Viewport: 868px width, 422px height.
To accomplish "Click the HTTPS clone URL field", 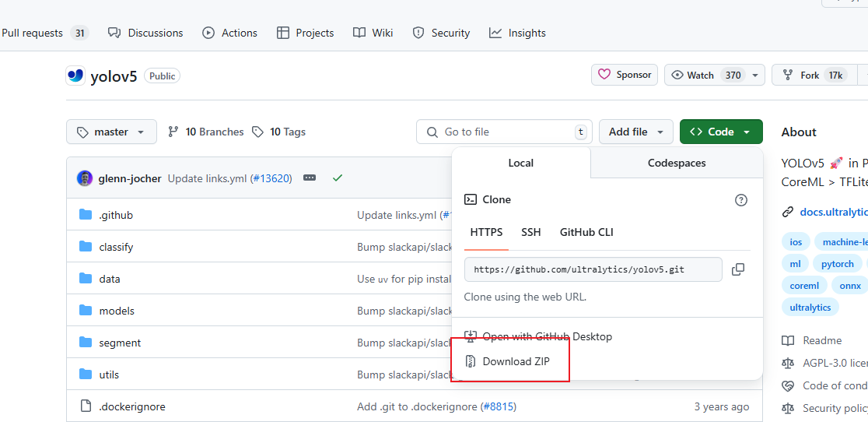I will [593, 269].
